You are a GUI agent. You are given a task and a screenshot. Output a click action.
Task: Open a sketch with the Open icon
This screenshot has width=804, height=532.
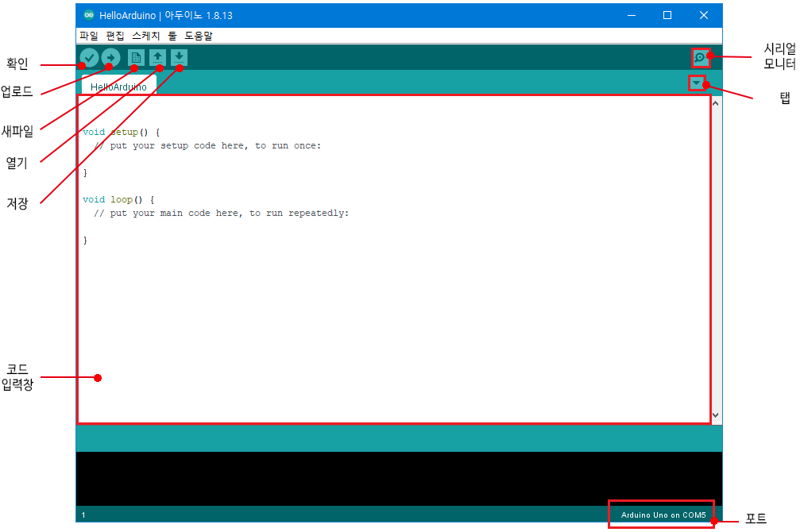pyautogui.click(x=158, y=57)
